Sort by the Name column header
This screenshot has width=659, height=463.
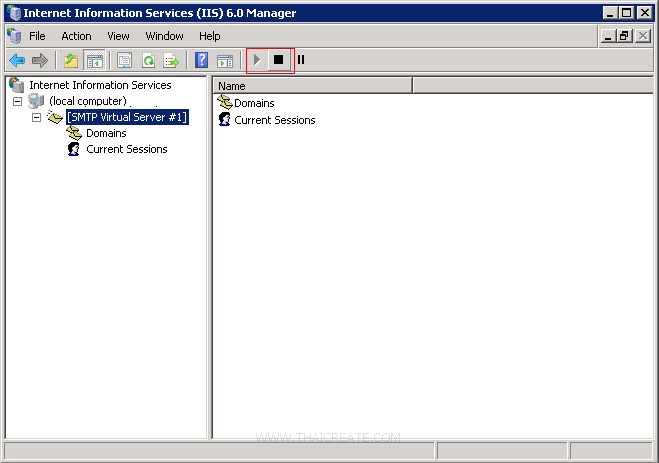pos(313,86)
